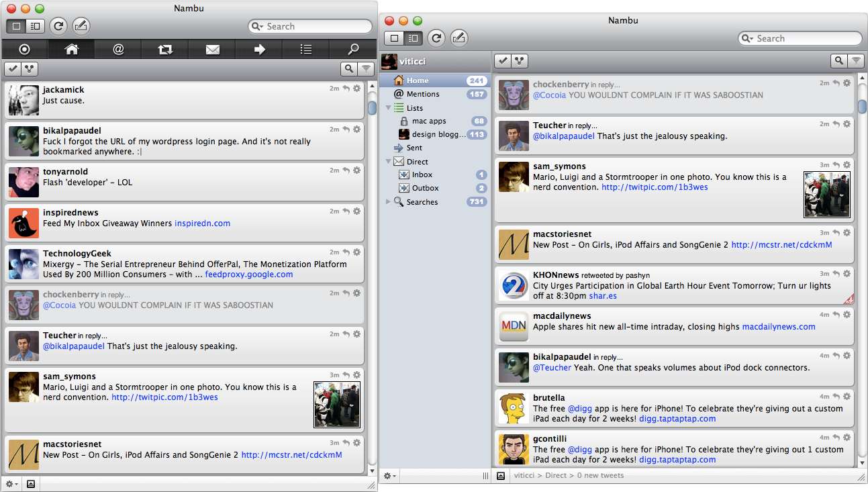Screen dimensions: 868x492
Task: Click Search field in left window
Action: (x=310, y=26)
